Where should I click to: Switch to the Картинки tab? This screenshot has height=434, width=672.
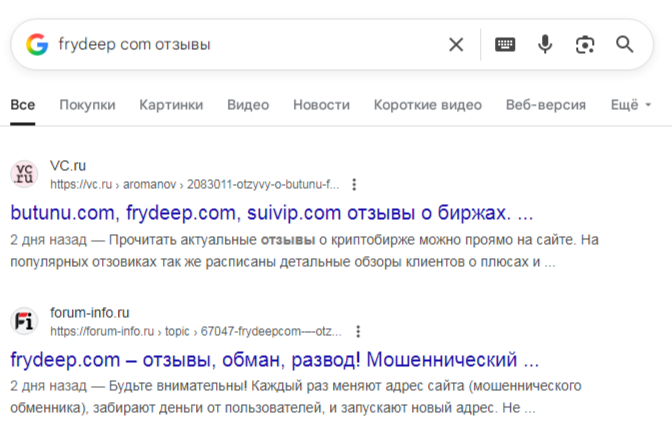171,105
